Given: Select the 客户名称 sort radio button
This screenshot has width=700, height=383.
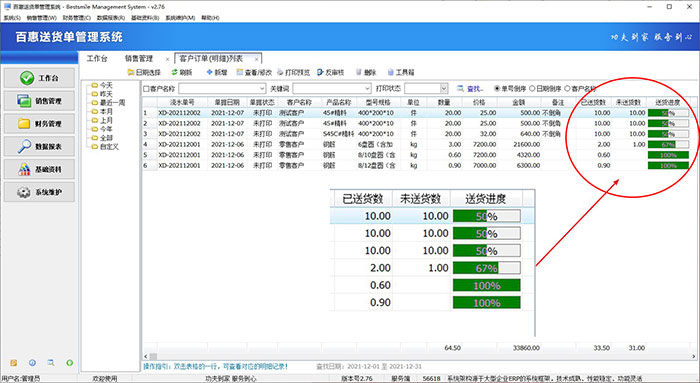Looking at the screenshot, I should click(x=567, y=88).
